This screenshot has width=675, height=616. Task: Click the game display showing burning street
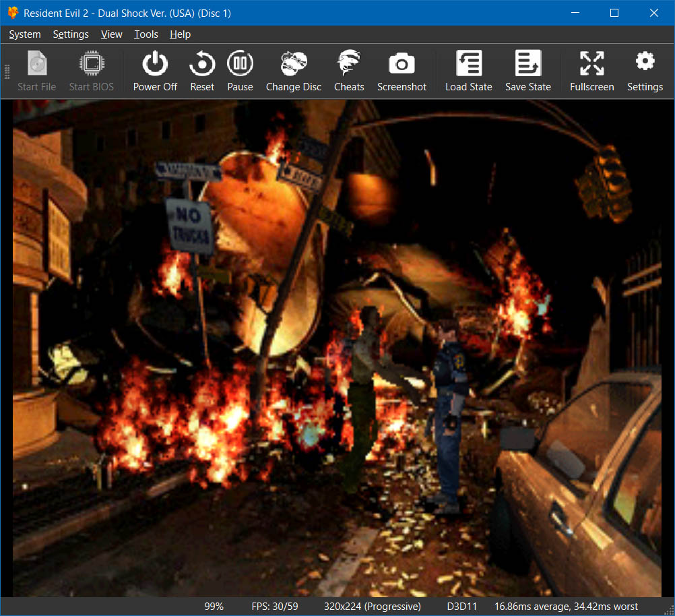tap(337, 348)
